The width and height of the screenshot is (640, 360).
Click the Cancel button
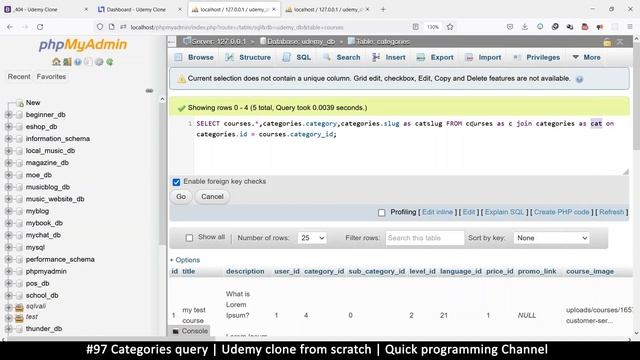pyautogui.click(x=212, y=197)
